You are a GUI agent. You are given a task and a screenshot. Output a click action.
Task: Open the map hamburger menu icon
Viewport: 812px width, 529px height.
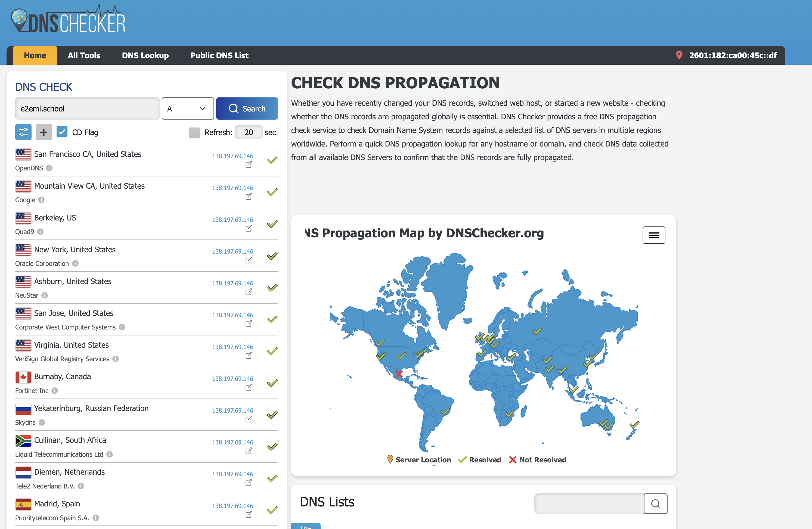[653, 235]
